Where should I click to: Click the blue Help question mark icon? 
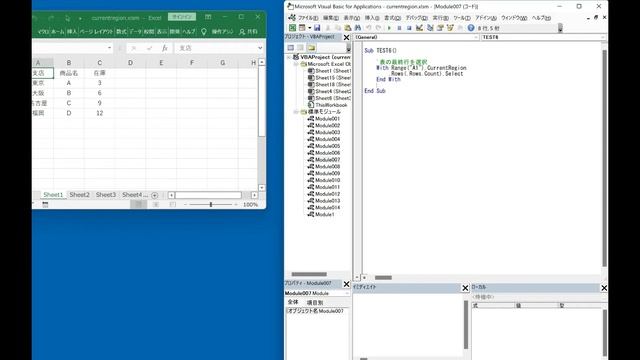click(471, 28)
